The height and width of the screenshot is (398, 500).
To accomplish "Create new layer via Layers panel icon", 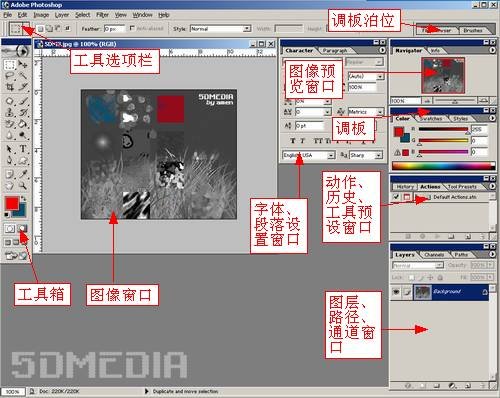I will click(468, 386).
